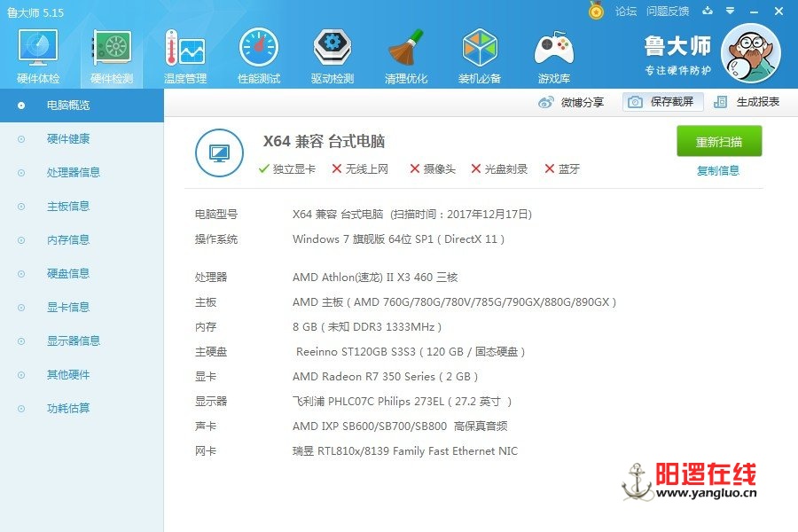Click the red X beside 无线上网
This screenshot has height=532, width=798.
click(x=336, y=168)
